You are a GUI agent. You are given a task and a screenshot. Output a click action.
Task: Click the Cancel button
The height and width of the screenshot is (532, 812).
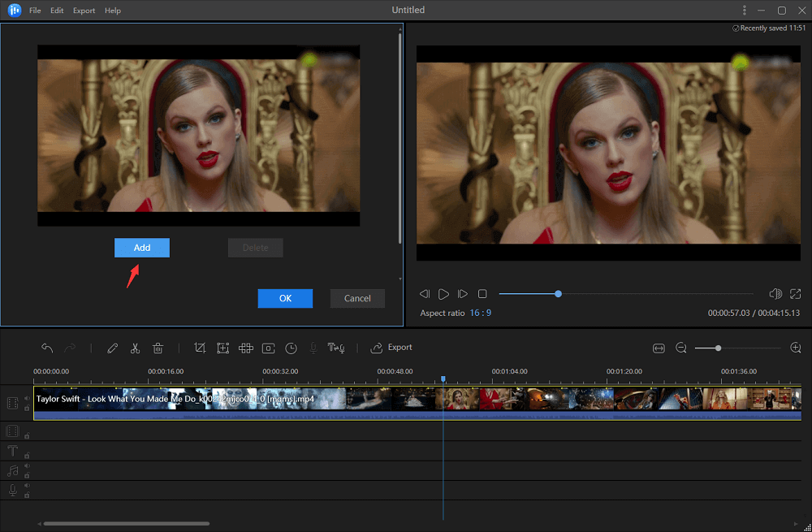[x=357, y=298]
